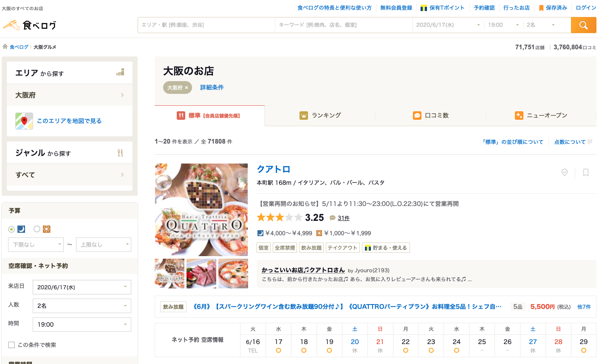Click the star rating of クアトロ

(280, 217)
